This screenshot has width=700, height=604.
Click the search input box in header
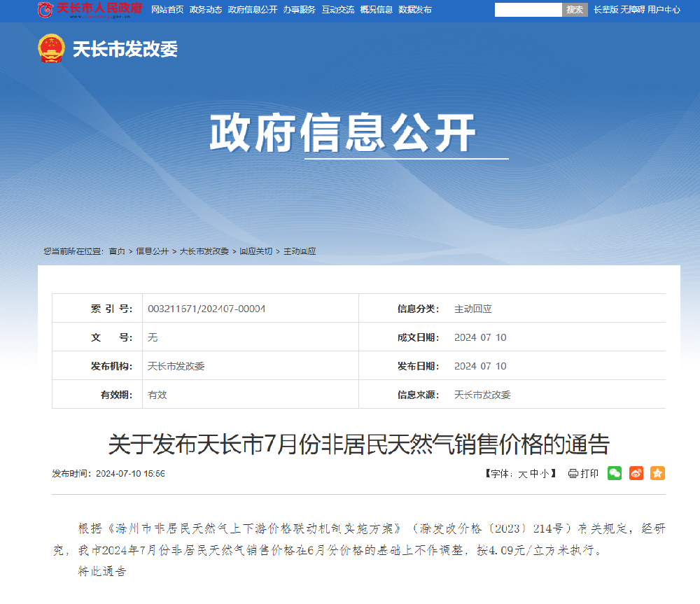pos(528,9)
